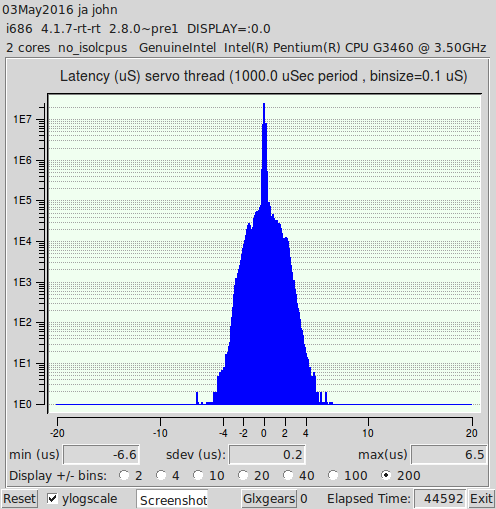Select the 4 bins radio button

(x=161, y=475)
